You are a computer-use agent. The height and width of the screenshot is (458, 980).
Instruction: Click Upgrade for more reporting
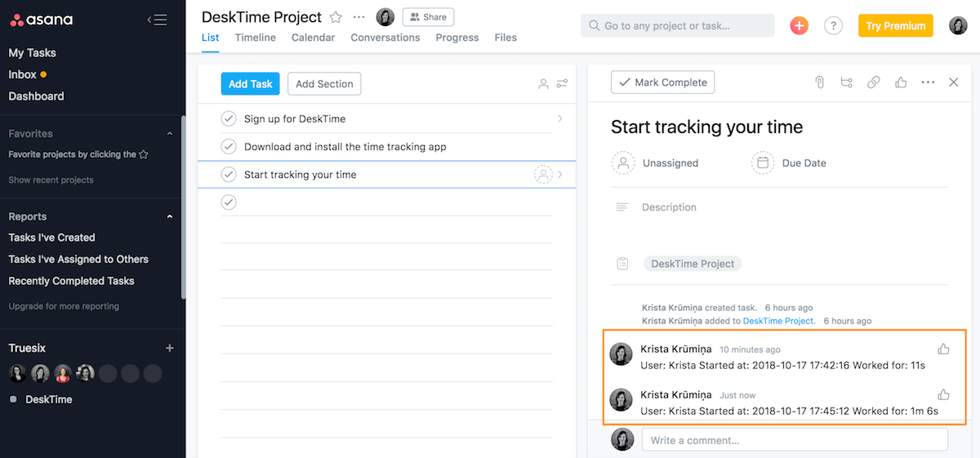tap(64, 306)
